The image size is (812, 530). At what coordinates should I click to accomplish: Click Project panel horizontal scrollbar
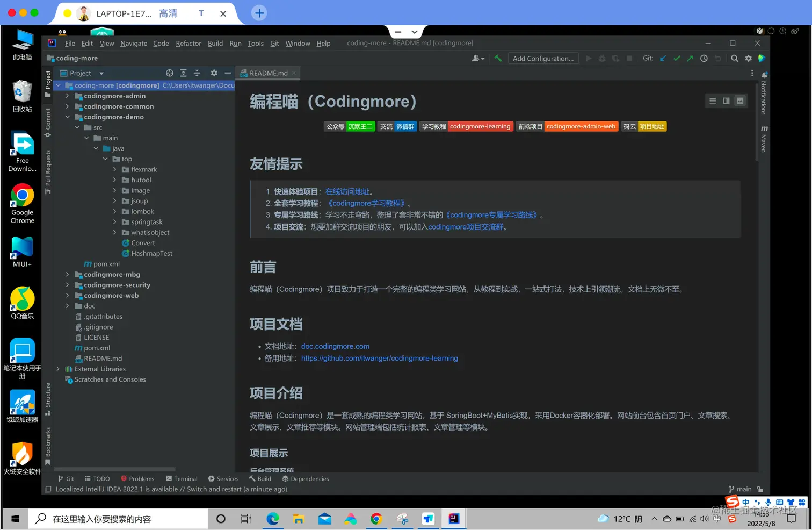click(115, 469)
